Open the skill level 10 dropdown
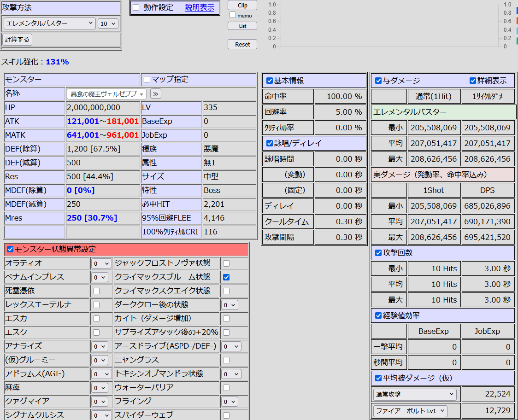Image resolution: width=518 pixels, height=420 pixels. pyautogui.click(x=108, y=23)
